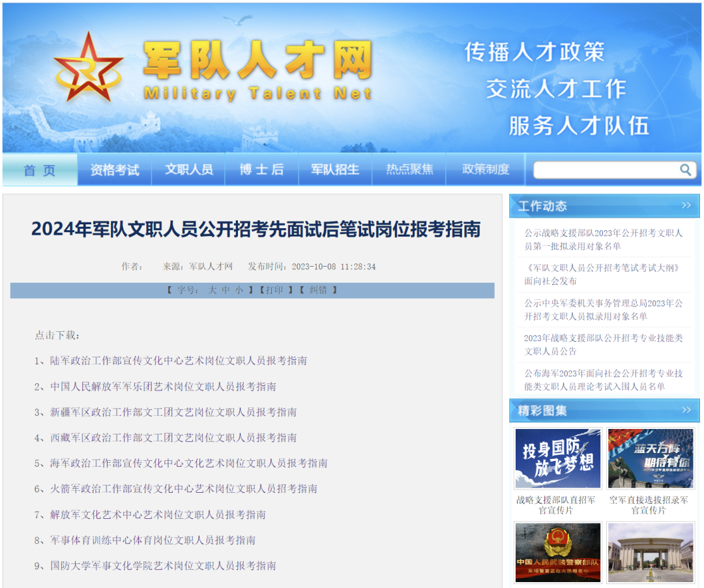Open the 热点聚焦 section
The image size is (704, 588).
(x=409, y=169)
